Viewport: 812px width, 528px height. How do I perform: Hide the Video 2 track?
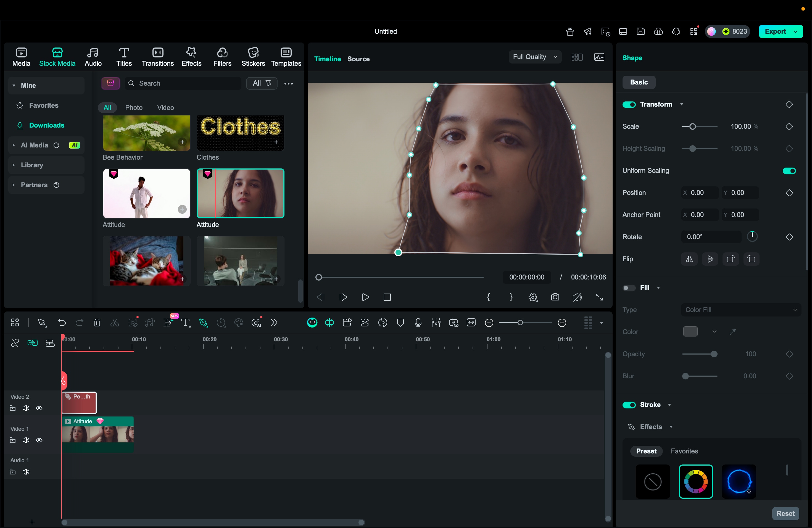(x=39, y=408)
